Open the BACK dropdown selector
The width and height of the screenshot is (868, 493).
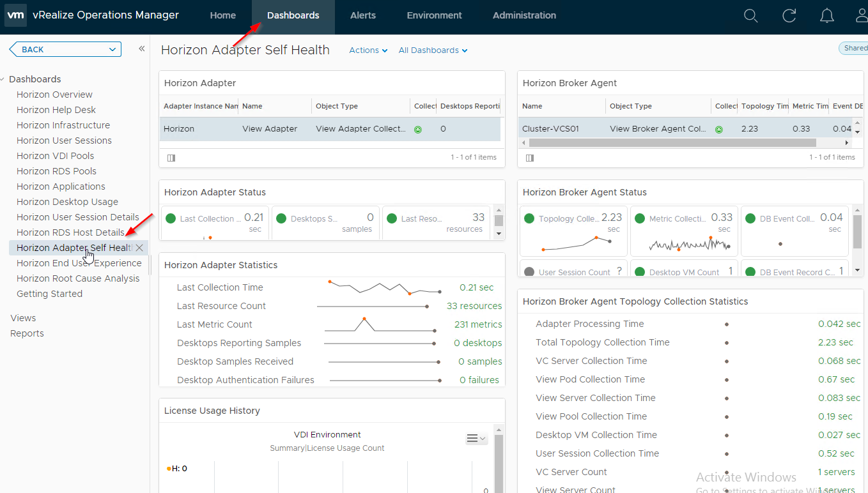click(65, 49)
